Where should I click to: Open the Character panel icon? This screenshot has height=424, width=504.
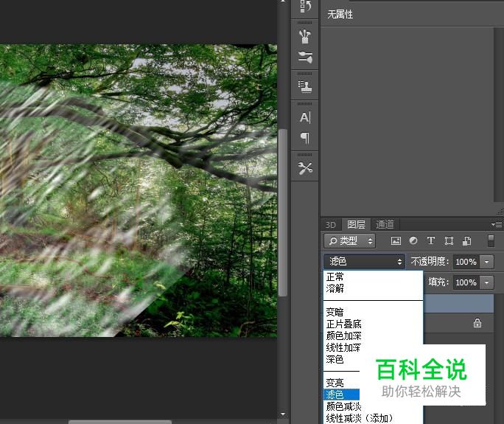[x=305, y=117]
